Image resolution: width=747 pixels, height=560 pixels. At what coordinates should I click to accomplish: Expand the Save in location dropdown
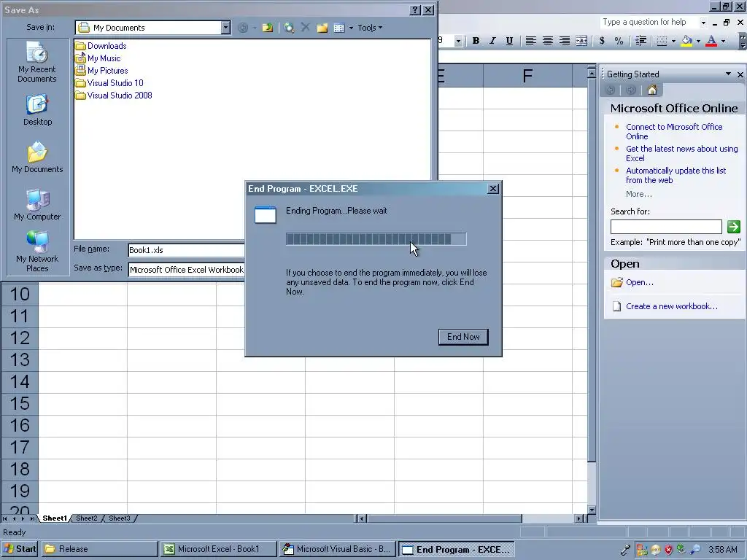click(225, 28)
